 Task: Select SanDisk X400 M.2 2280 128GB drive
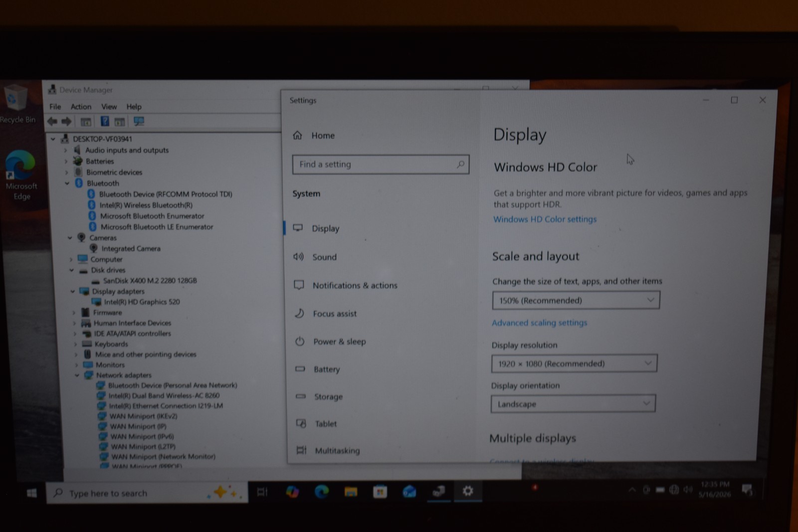150,281
